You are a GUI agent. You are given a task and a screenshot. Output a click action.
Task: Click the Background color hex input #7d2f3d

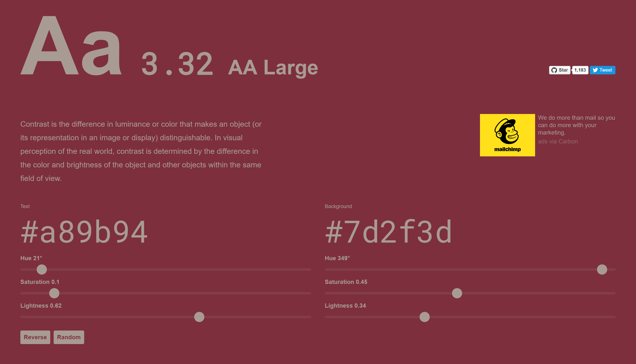tap(389, 230)
